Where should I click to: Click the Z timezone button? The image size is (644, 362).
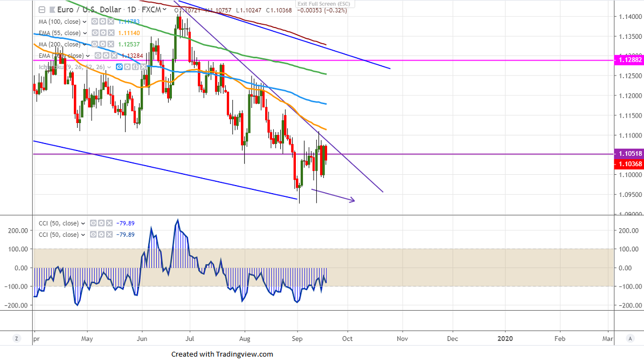tap(16, 339)
